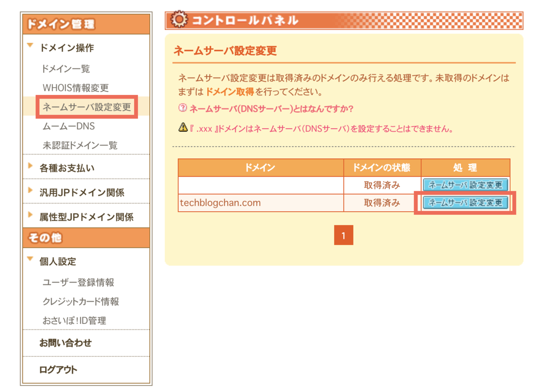Select page 1 in the pagination
The width and height of the screenshot is (548, 392).
[343, 235]
